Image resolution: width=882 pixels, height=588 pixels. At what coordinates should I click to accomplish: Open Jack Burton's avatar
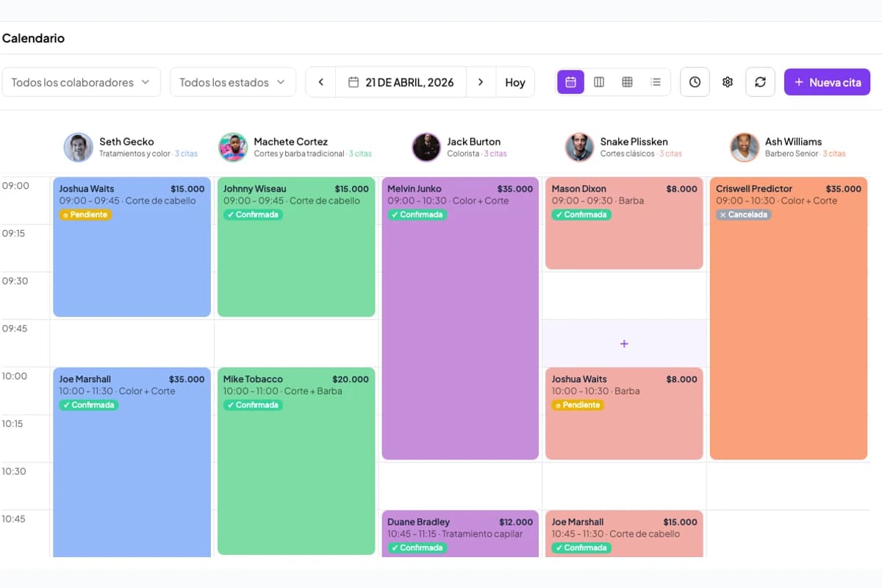point(426,147)
